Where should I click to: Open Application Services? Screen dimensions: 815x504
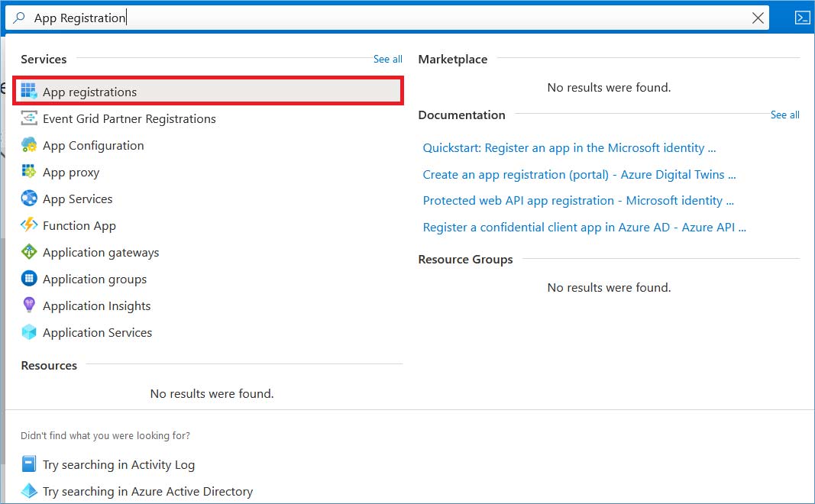point(97,332)
